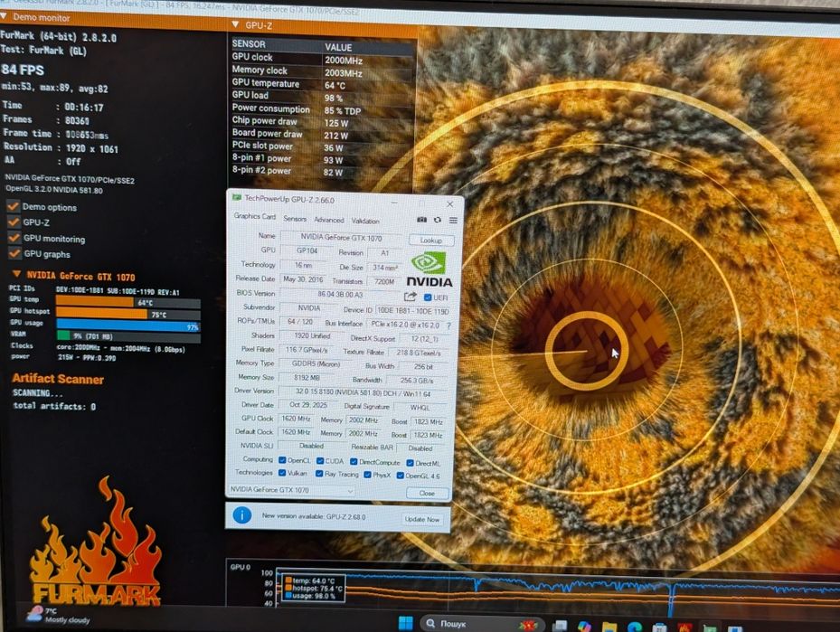Screen dimensions: 840x632
Task: Toggle the GPU graphs checkbox
Action: click(14, 253)
